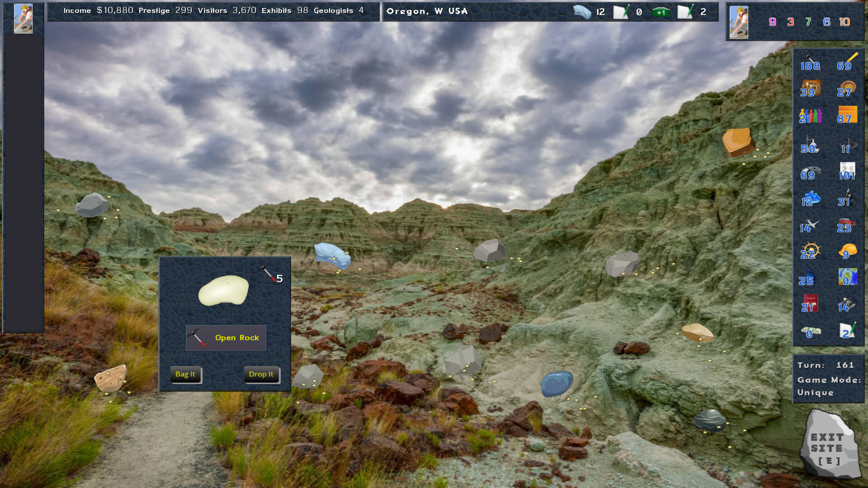Click the Open Rock button
This screenshot has height=488, width=868.
click(x=225, y=338)
